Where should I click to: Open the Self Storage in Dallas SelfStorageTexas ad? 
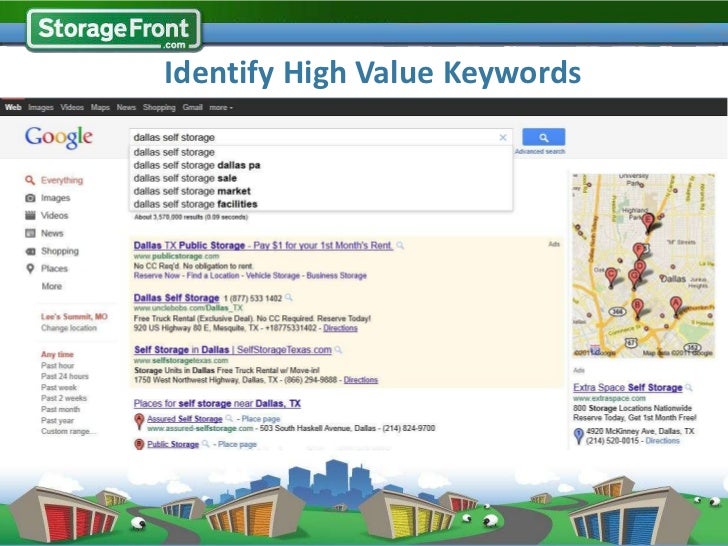point(233,350)
